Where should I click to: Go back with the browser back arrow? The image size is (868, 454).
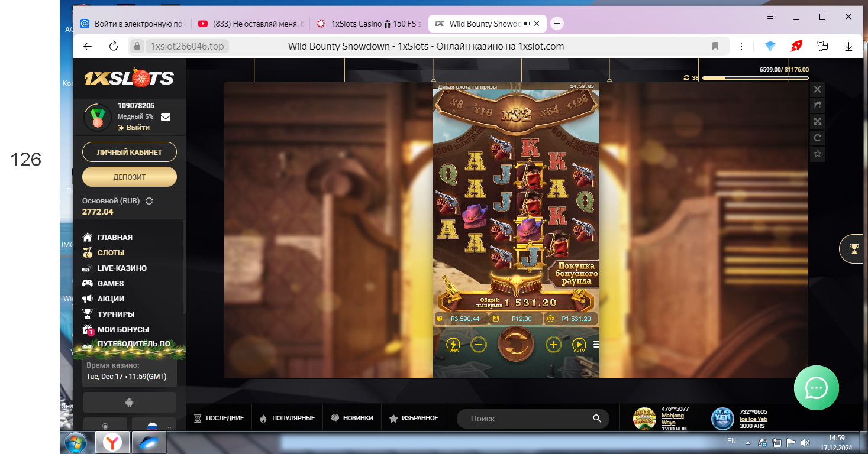[x=88, y=46]
